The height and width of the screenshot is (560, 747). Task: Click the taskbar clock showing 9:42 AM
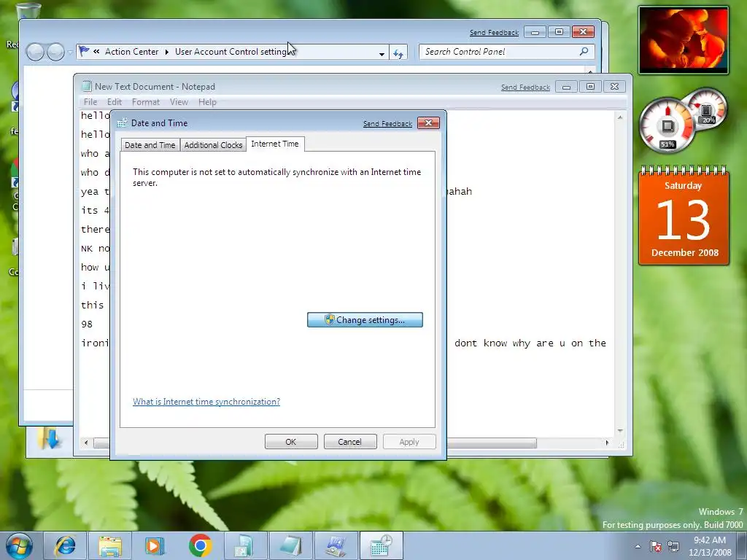click(x=710, y=546)
